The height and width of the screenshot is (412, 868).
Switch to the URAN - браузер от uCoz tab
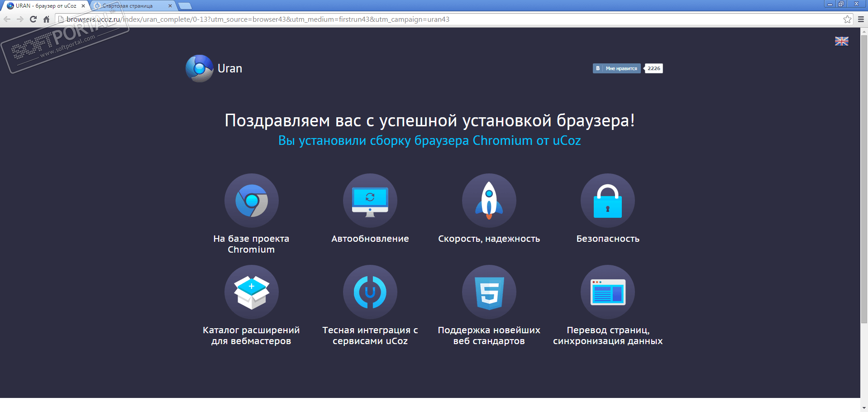coord(46,6)
